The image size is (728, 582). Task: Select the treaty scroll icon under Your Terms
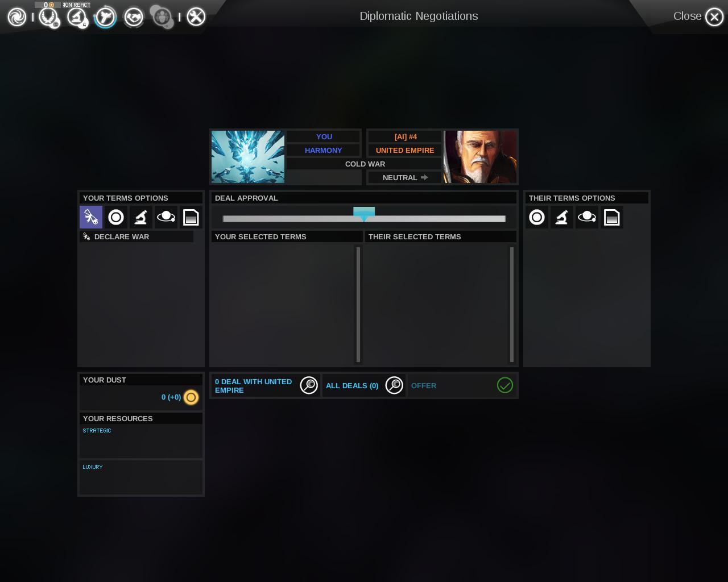point(91,217)
